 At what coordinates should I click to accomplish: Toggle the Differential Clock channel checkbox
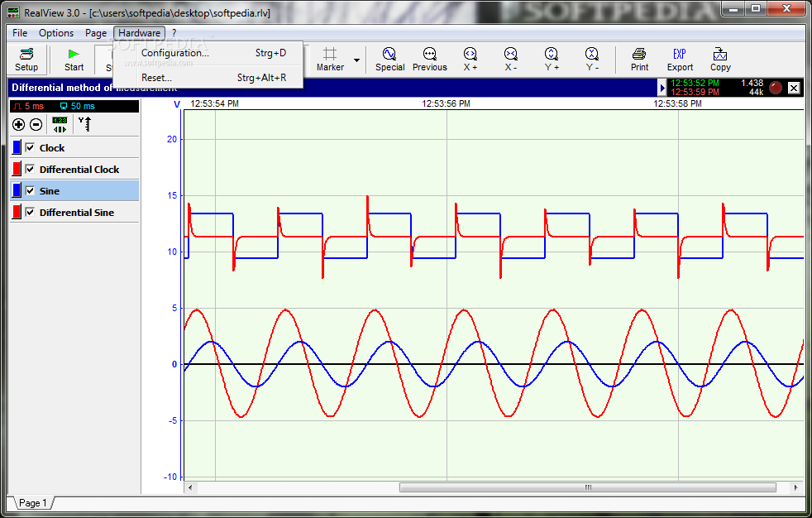[30, 169]
